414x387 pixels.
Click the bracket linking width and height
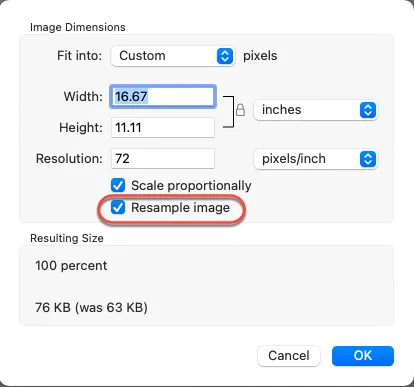click(229, 112)
